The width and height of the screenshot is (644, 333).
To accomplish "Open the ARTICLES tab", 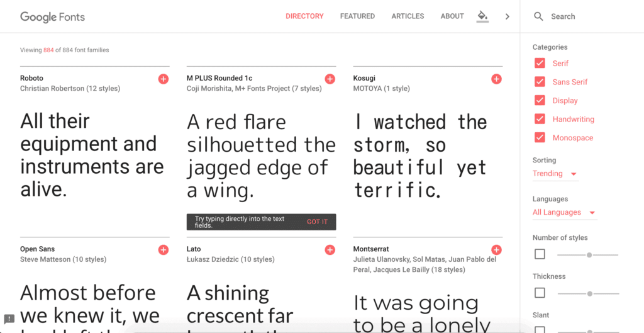I will tap(408, 16).
